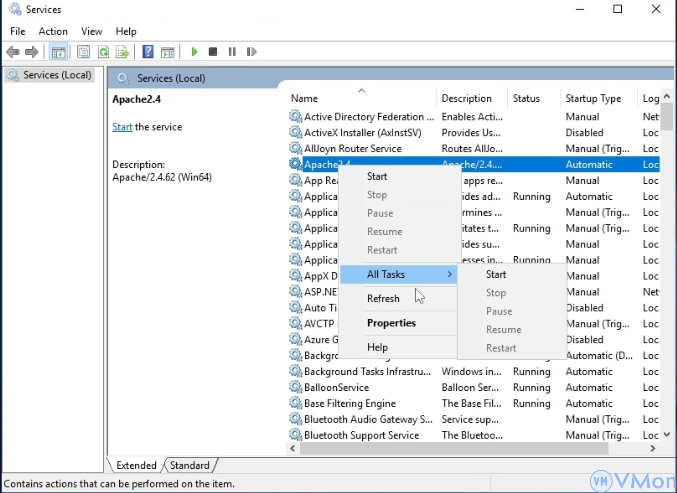Click the gear icon beside BalloonService
The height and width of the screenshot is (493, 677).
(295, 388)
